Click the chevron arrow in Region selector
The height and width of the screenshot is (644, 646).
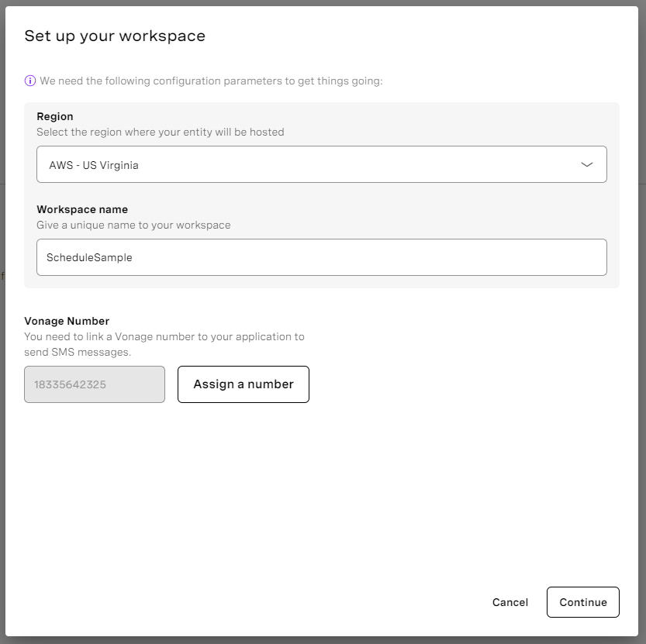(586, 164)
